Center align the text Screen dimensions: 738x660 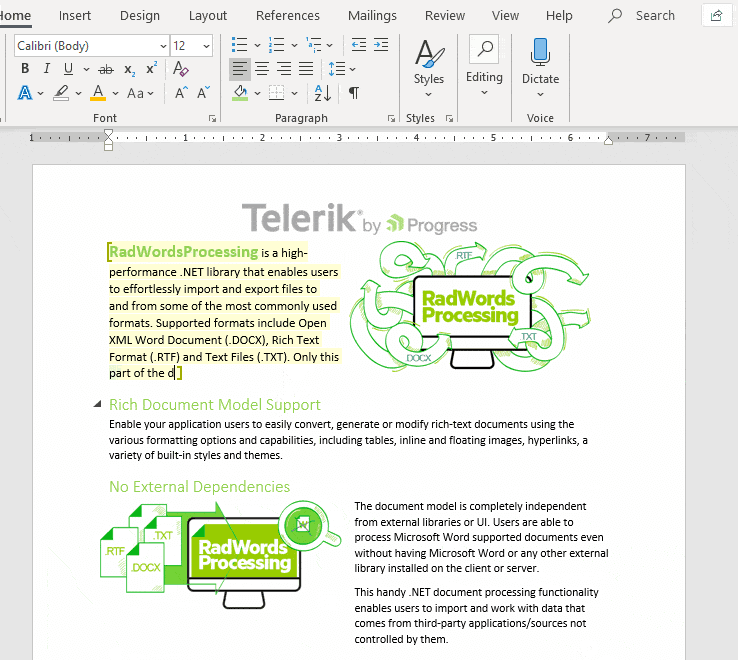(262, 69)
